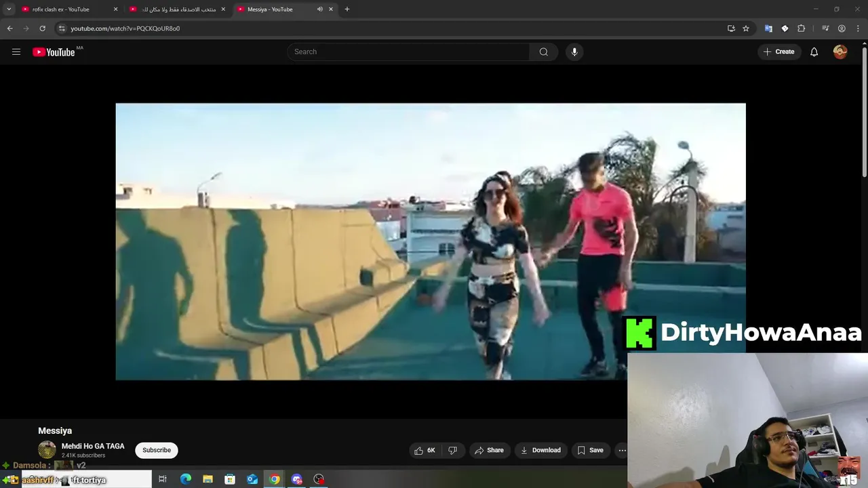This screenshot has height=488, width=868.
Task: Open the Google Translate extension
Action: pyautogui.click(x=768, y=28)
